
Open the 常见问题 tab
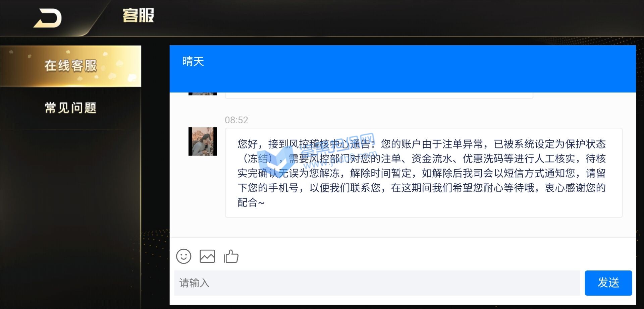pyautogui.click(x=70, y=108)
